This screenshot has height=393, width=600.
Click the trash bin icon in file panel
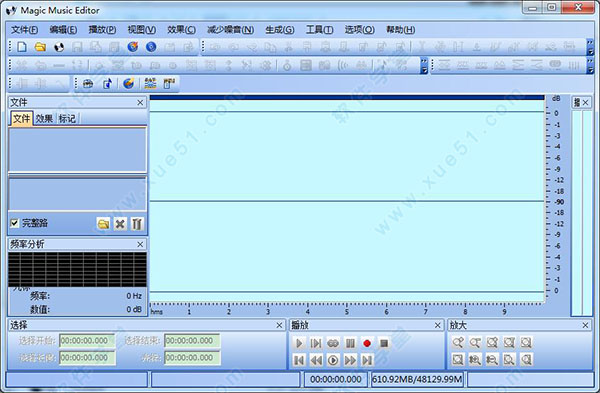137,223
